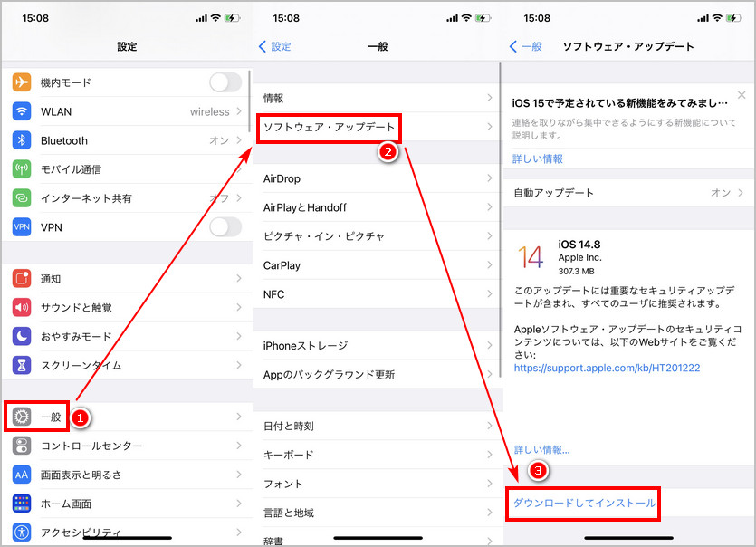Open the 情報 row chevron
756x547 pixels.
pyautogui.click(x=490, y=98)
